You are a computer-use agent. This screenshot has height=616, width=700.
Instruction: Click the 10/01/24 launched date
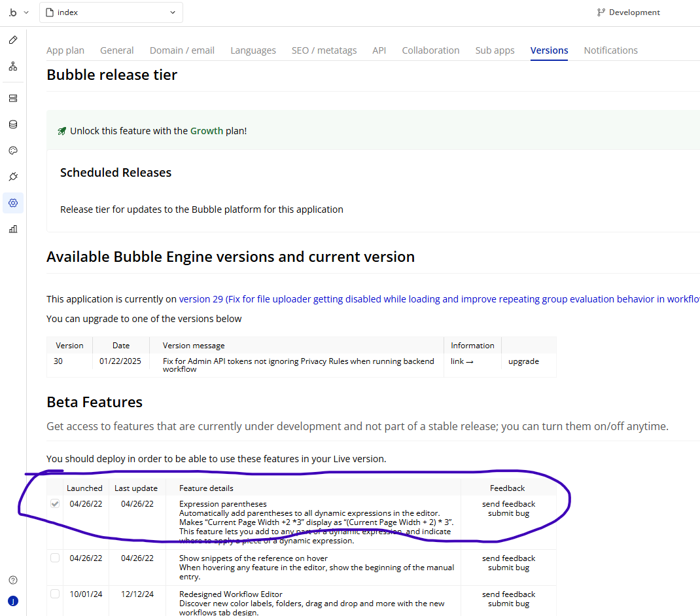click(x=86, y=594)
